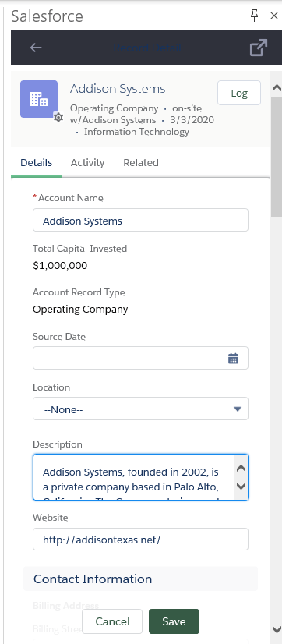This screenshot has width=282, height=644.
Task: Select the Operating Company record type value
Action: tap(80, 310)
